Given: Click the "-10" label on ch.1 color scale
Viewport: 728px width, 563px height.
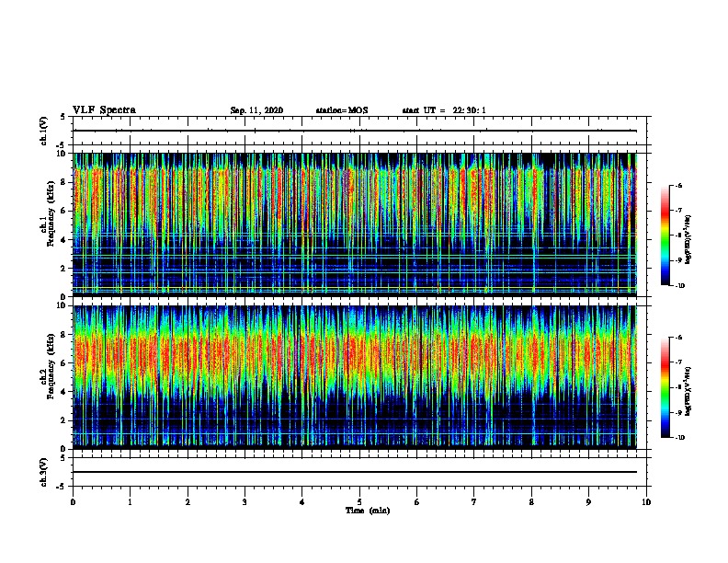Looking at the screenshot, I should coord(680,286).
